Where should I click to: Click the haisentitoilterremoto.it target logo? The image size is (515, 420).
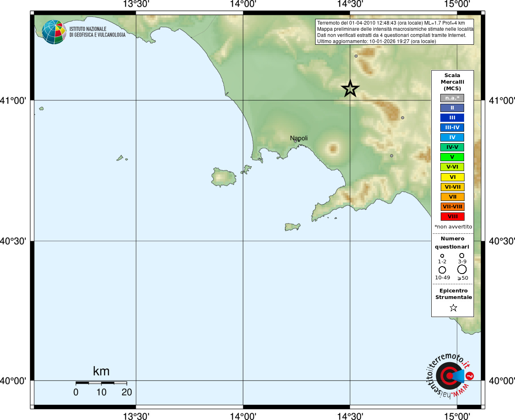pyautogui.click(x=450, y=375)
